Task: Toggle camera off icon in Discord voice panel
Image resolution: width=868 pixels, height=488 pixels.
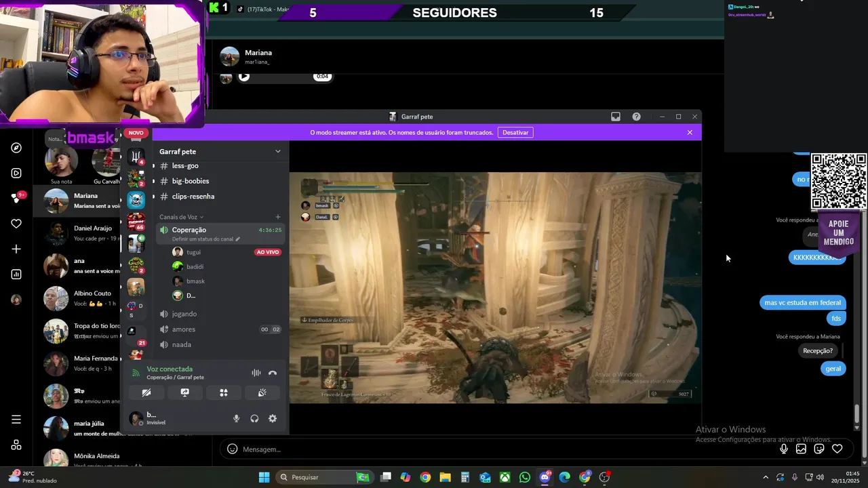Action: (146, 392)
